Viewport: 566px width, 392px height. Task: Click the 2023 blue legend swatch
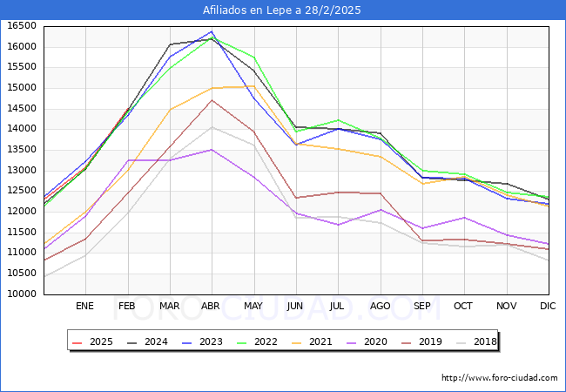(186, 342)
